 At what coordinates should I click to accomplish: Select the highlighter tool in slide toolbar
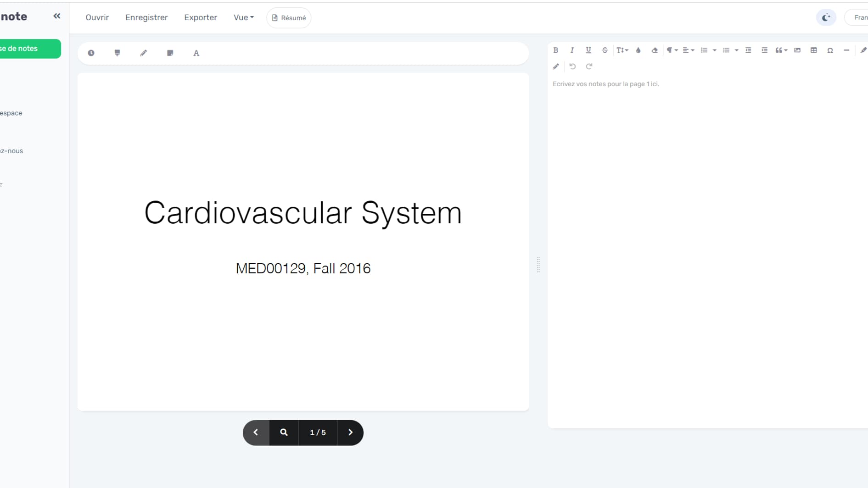117,53
